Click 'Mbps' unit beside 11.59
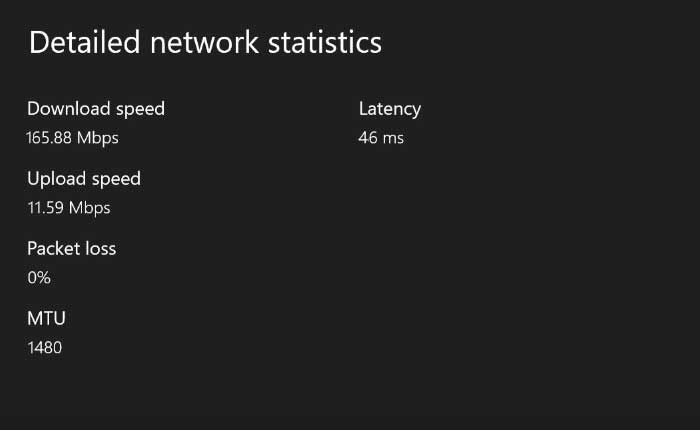 point(90,208)
